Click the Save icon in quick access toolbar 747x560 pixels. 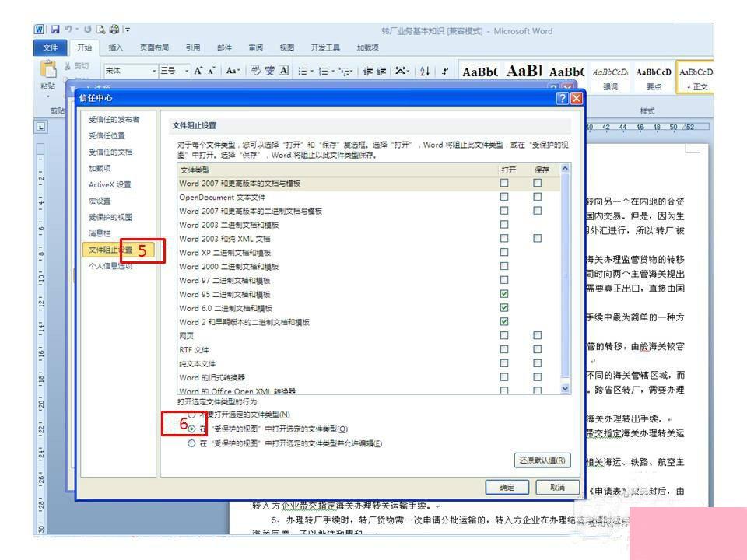pos(55,30)
